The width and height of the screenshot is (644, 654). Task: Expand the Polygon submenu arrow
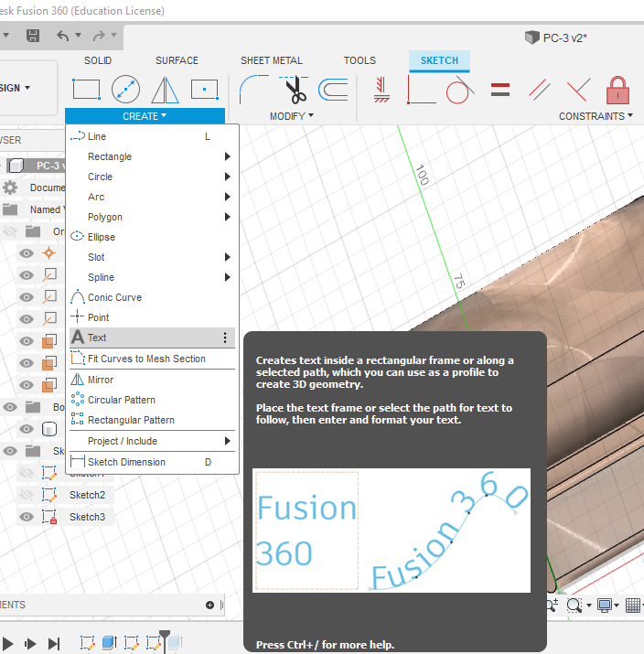pos(227,217)
